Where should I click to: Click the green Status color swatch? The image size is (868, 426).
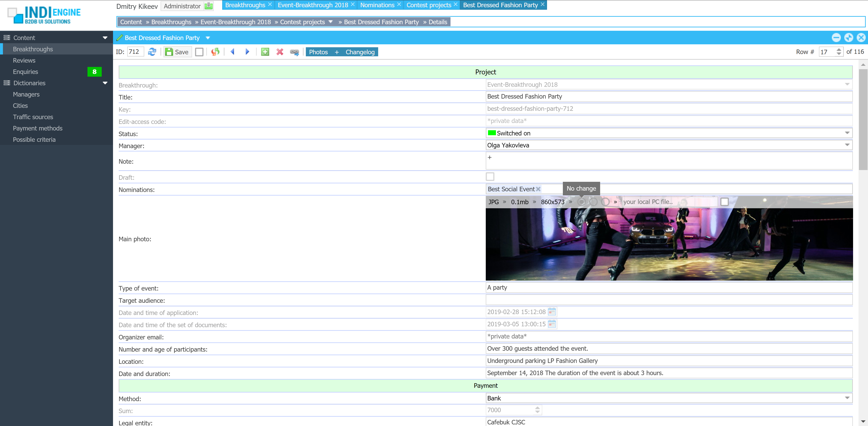492,133
